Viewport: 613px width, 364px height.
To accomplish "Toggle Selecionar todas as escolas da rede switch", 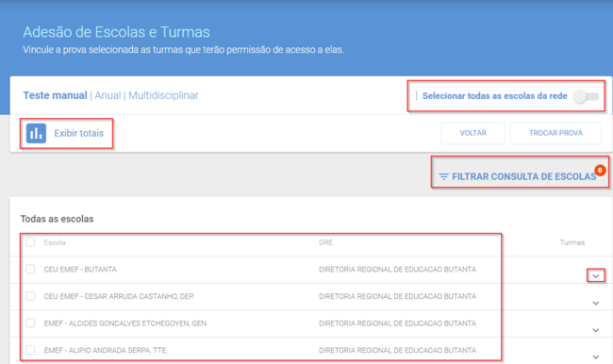I will (586, 96).
